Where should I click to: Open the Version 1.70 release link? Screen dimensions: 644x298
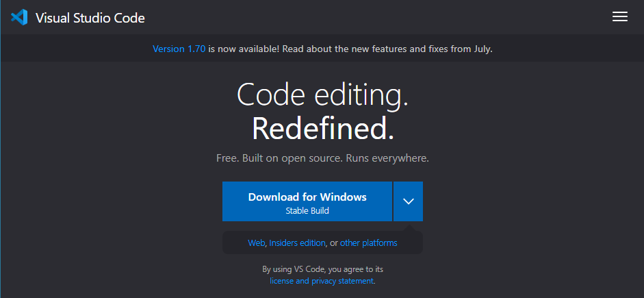tap(179, 49)
